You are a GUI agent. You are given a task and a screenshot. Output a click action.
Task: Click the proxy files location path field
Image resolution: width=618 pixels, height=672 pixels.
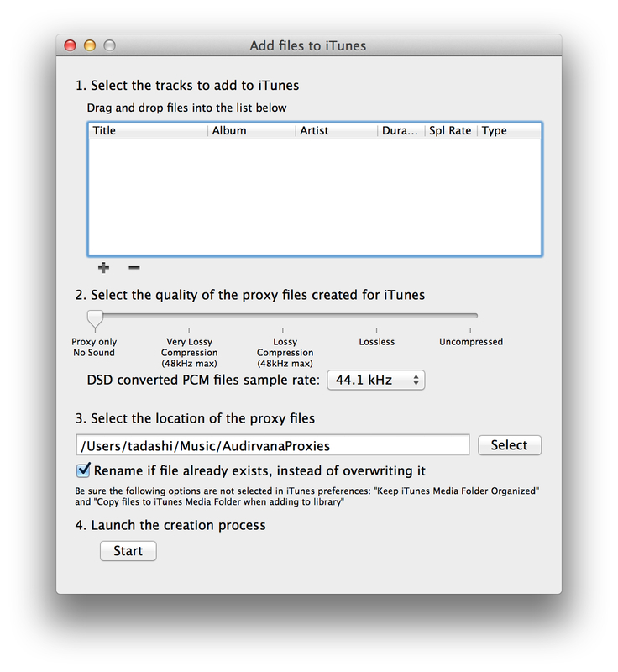273,445
